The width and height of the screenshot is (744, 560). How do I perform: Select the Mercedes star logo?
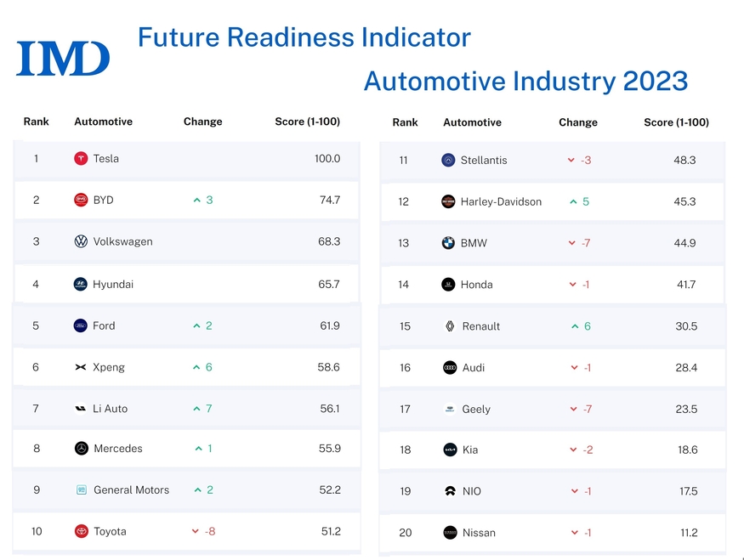point(82,449)
